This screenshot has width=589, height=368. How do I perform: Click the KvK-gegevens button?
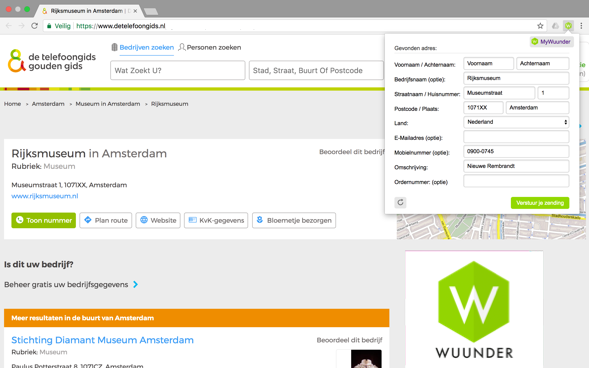(216, 220)
